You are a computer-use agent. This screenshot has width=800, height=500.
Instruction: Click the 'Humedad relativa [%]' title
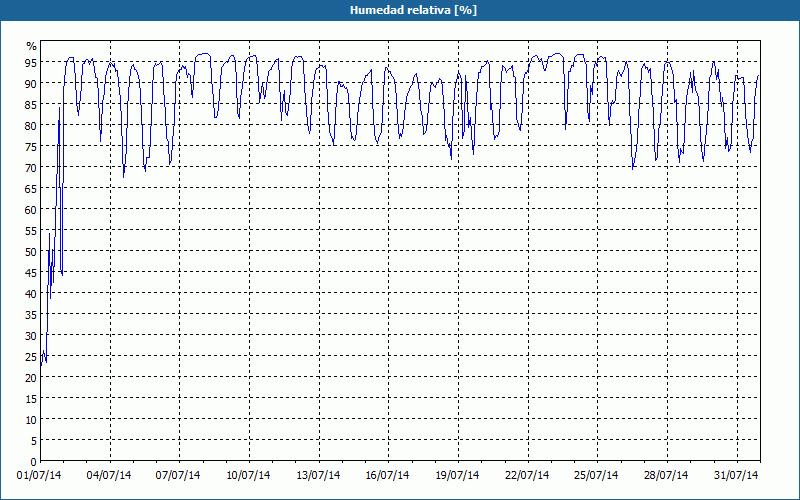413,10
